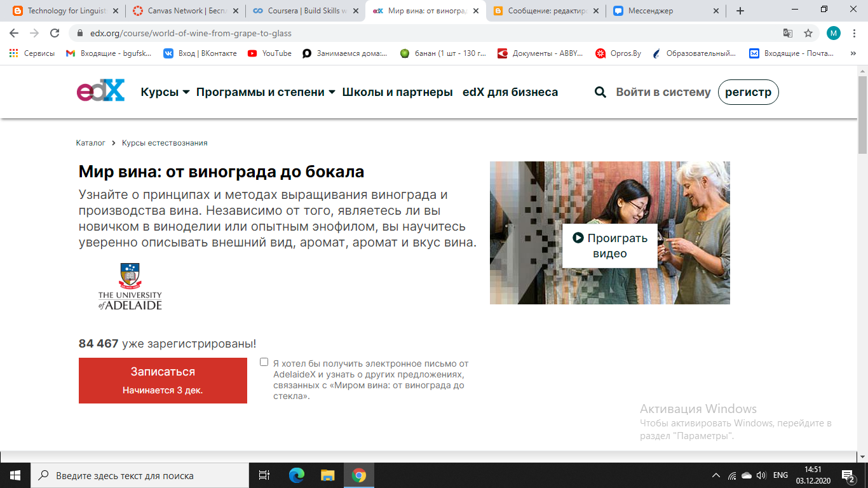
Task: Expand the Курсы dropdown
Action: tap(165, 92)
